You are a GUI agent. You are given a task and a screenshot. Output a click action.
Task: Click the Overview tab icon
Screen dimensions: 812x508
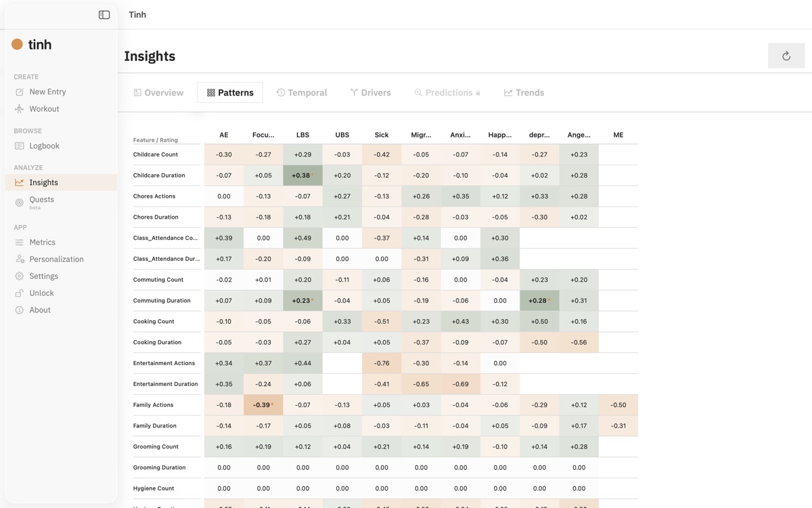point(137,93)
